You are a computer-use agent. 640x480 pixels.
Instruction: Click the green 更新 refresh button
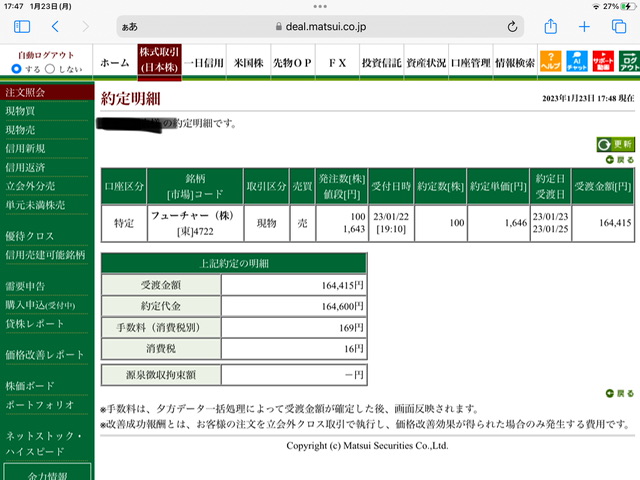616,144
